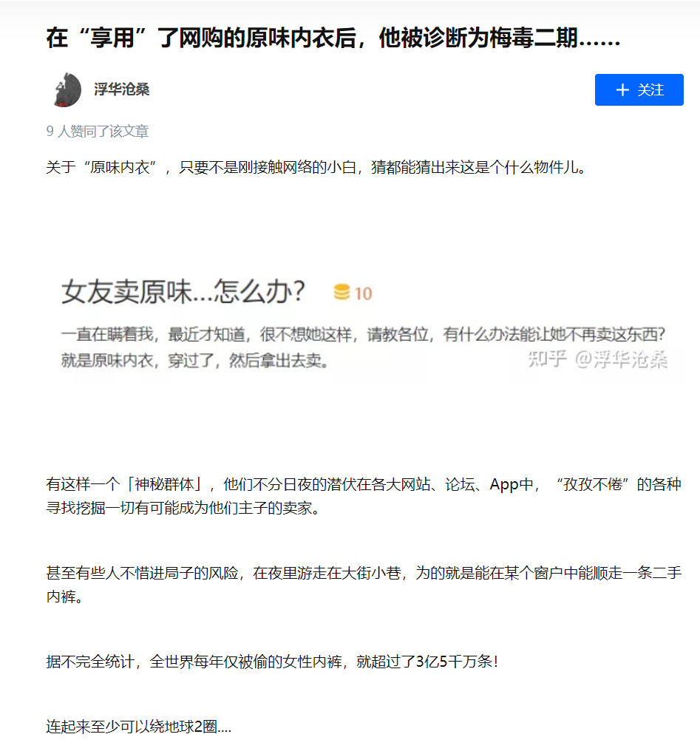Viewport: 700px width, 754px height.
Task: Click the article headline ending 梅毒二期
Action: (x=333, y=38)
